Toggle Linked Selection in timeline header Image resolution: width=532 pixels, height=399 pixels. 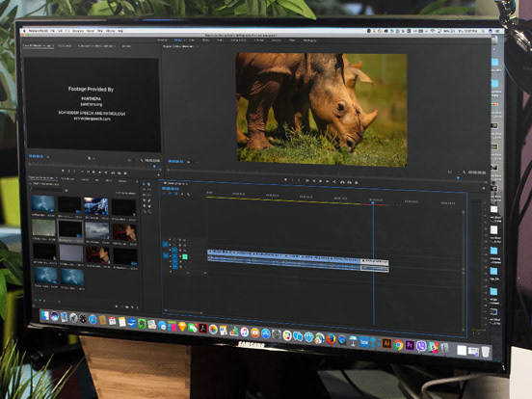tap(176, 194)
